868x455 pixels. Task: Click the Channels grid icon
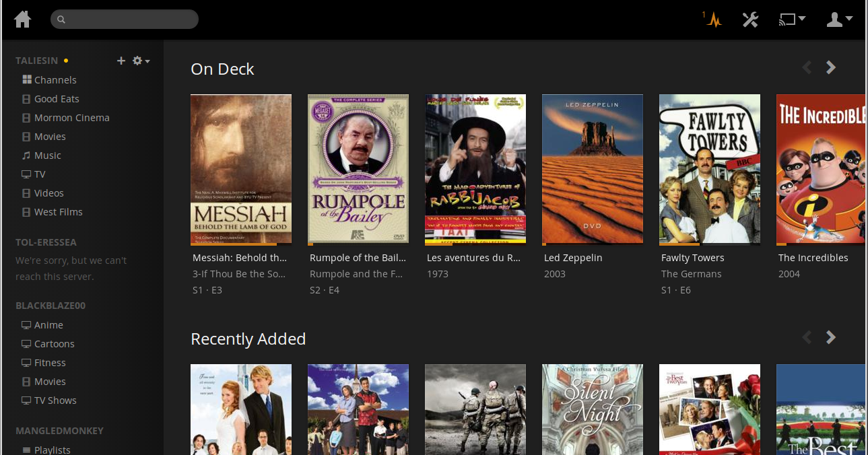[x=27, y=79]
